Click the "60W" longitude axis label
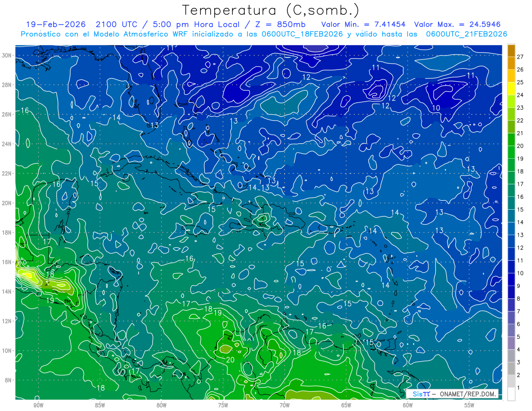This screenshot has height=411, width=532. click(408, 405)
